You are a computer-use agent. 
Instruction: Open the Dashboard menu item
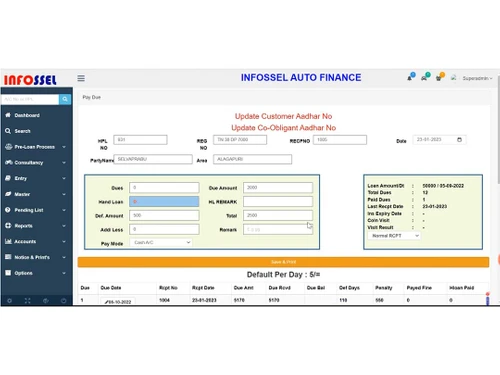(x=37, y=115)
